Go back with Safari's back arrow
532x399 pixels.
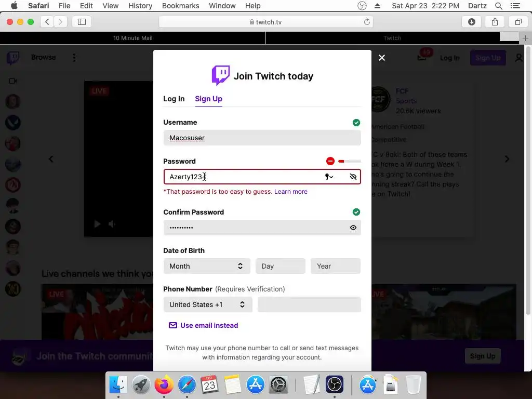[47, 22]
